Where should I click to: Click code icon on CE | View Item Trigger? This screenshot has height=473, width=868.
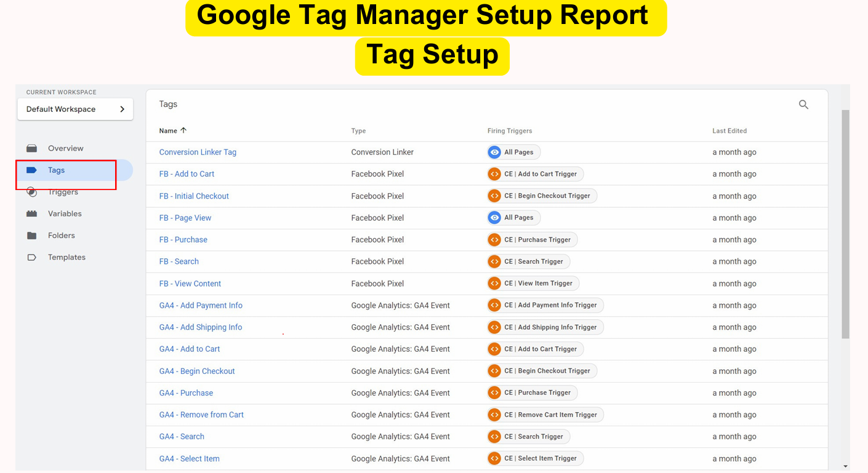point(494,283)
